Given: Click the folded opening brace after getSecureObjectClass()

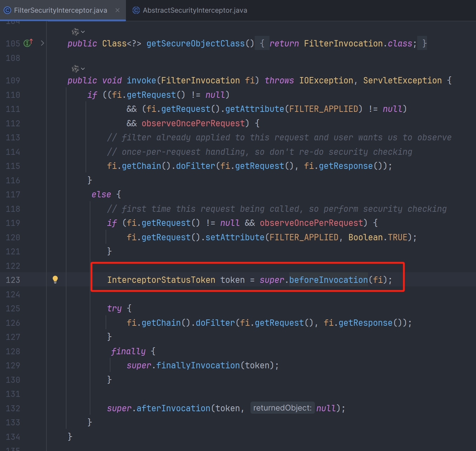Looking at the screenshot, I should [x=262, y=44].
